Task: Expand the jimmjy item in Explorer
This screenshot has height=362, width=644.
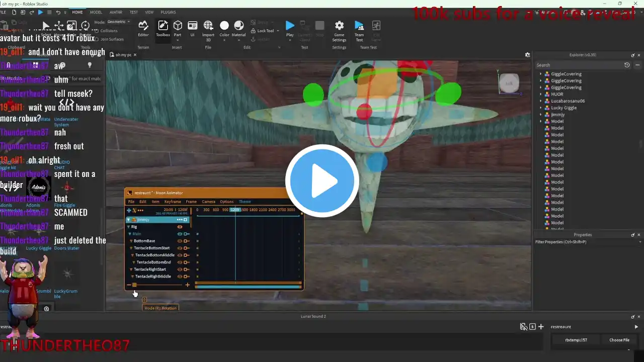Action: point(541,115)
